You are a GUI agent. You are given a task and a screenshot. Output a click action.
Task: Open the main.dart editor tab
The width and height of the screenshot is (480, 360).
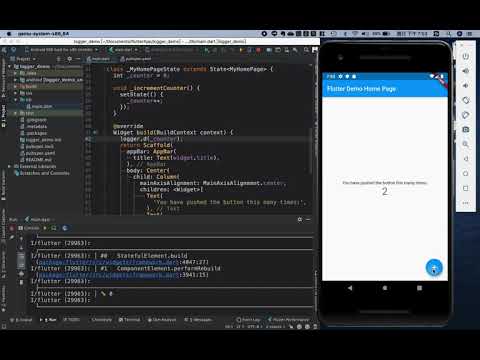pos(98,59)
